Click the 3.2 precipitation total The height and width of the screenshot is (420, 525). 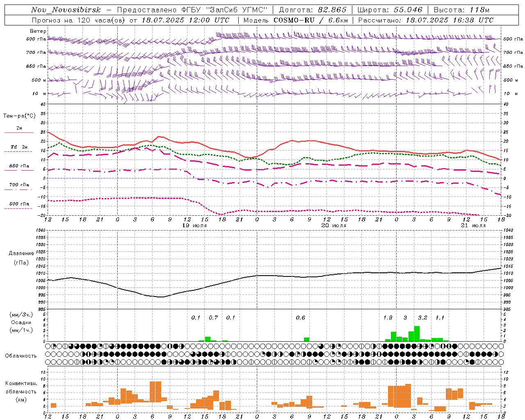(422, 318)
